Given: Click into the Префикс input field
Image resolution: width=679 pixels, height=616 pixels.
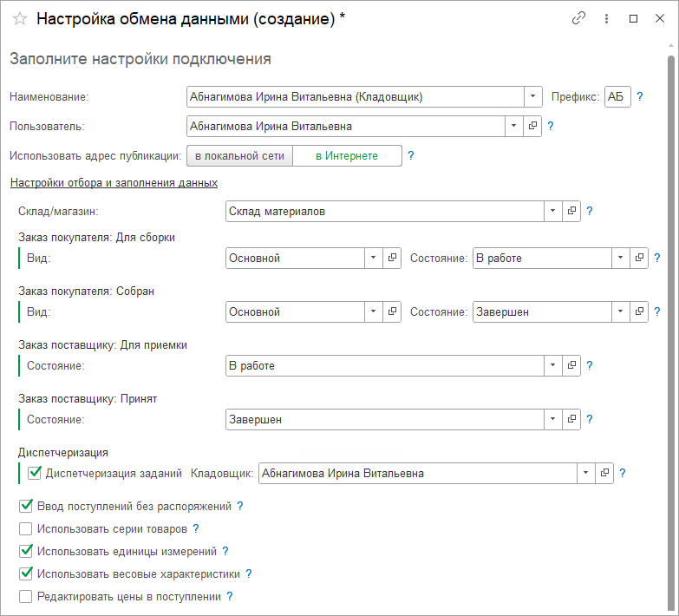Looking at the screenshot, I should pyautogui.click(x=617, y=96).
